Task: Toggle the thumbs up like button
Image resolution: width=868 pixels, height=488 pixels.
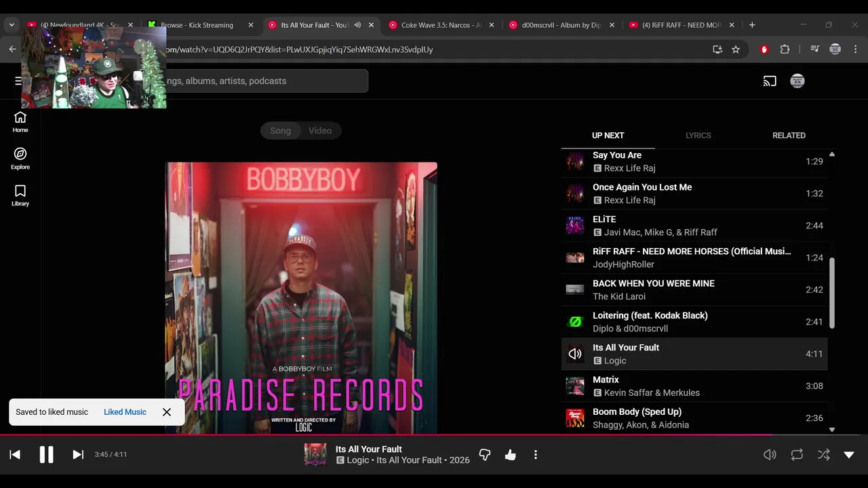Action: pyautogui.click(x=511, y=455)
